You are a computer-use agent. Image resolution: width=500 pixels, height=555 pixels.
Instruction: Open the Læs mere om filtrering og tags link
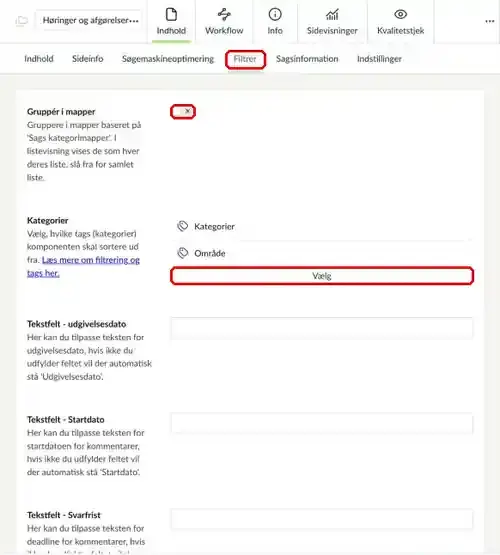point(83,267)
